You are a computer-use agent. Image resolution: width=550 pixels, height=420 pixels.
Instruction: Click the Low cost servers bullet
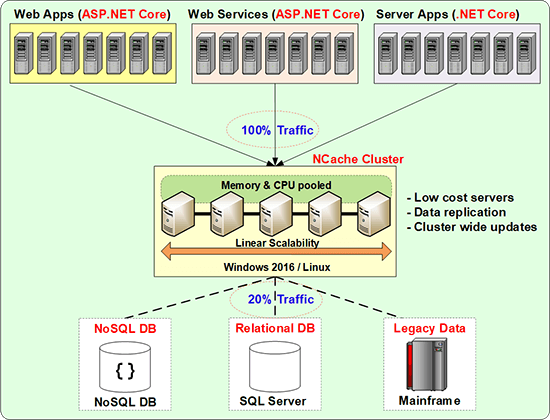pyautogui.click(x=460, y=198)
